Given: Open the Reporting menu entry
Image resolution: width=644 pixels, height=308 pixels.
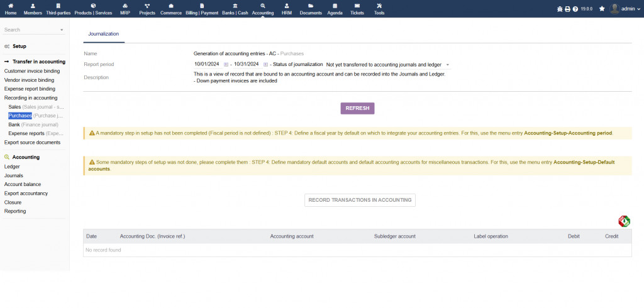Looking at the screenshot, I should pyautogui.click(x=15, y=211).
